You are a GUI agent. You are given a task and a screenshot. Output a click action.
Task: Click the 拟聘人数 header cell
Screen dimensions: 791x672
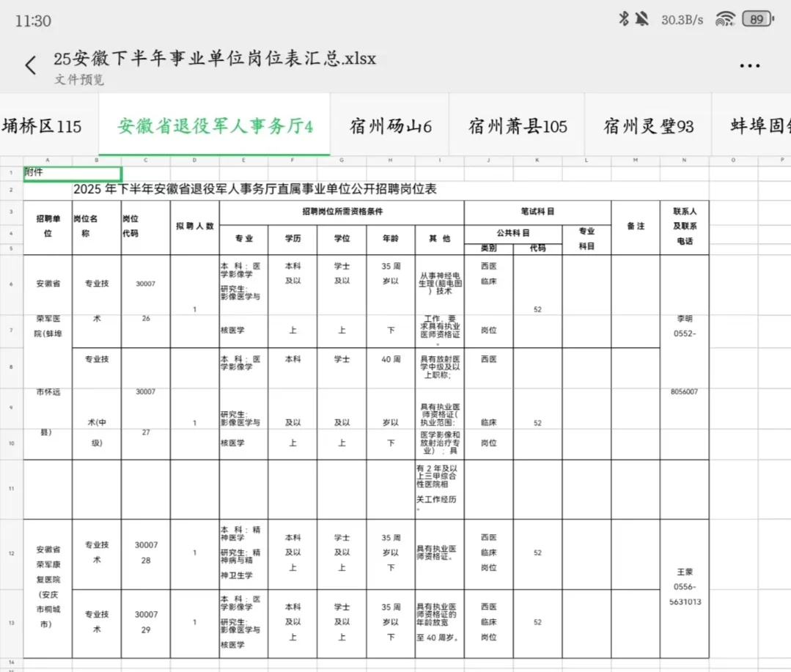[x=195, y=227]
